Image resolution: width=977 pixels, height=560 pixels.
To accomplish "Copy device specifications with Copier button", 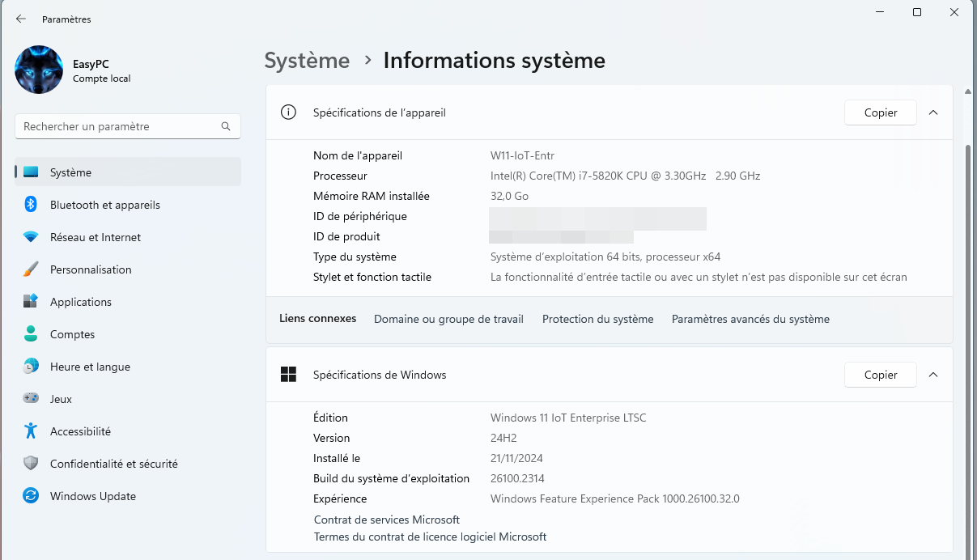I will [x=880, y=112].
